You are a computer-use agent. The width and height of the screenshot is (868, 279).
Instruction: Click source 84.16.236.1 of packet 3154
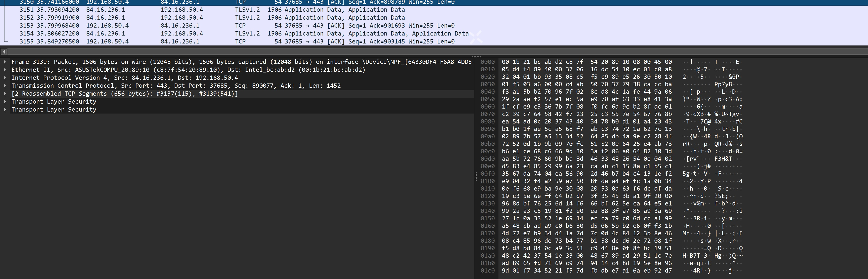tap(105, 33)
